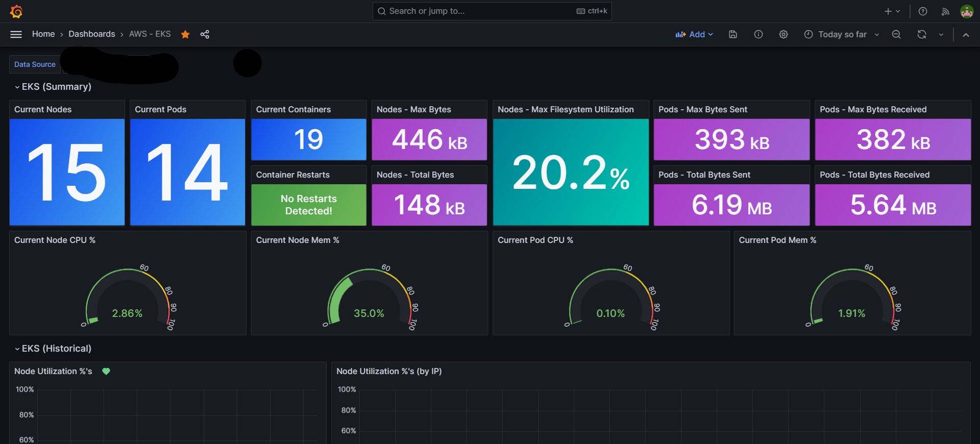Open the help question mark menu
The image size is (980, 444).
pyautogui.click(x=923, y=11)
